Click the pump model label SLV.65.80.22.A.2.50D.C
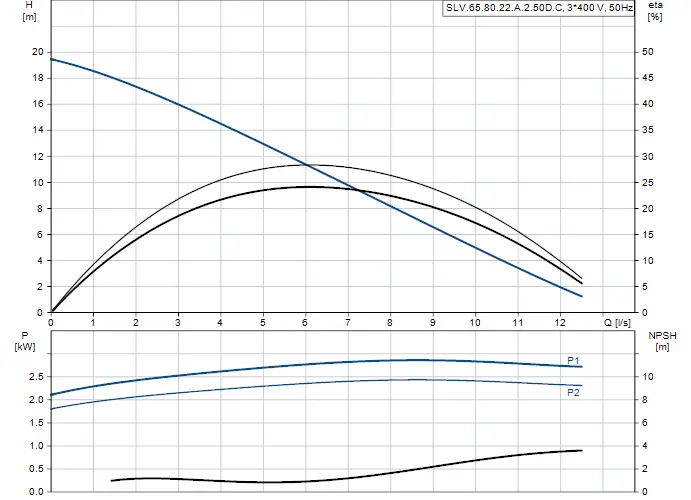 (x=539, y=7)
